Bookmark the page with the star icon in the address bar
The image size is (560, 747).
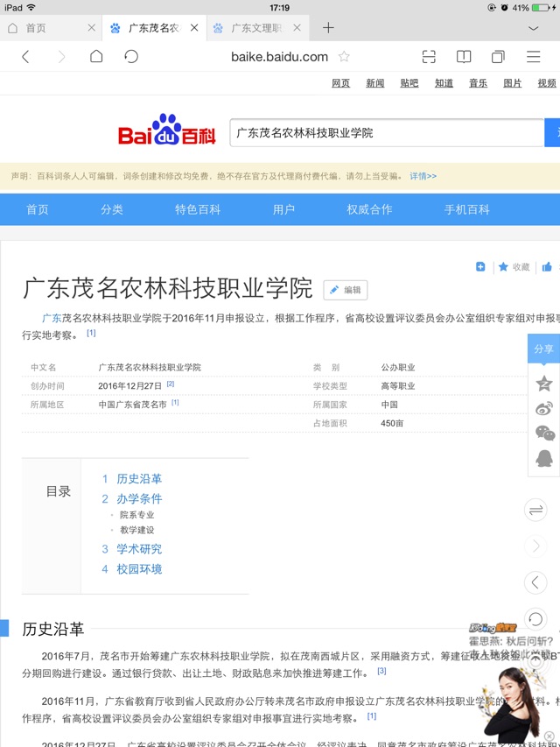point(344,57)
